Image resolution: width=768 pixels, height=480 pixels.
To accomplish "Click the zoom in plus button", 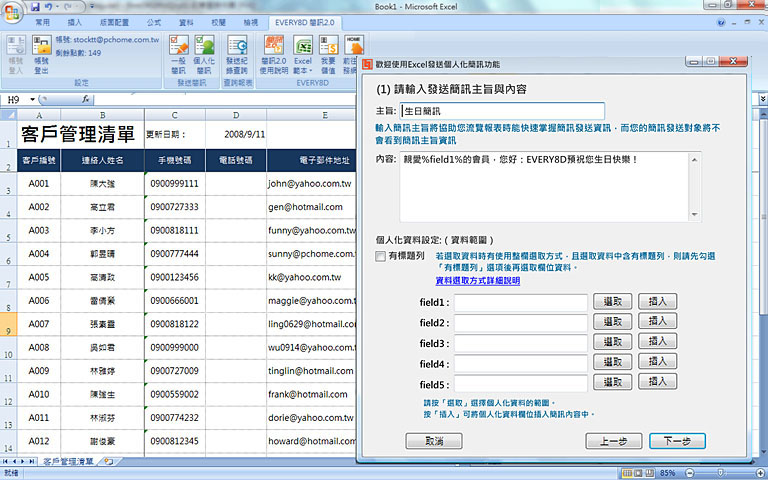I will (x=762, y=473).
